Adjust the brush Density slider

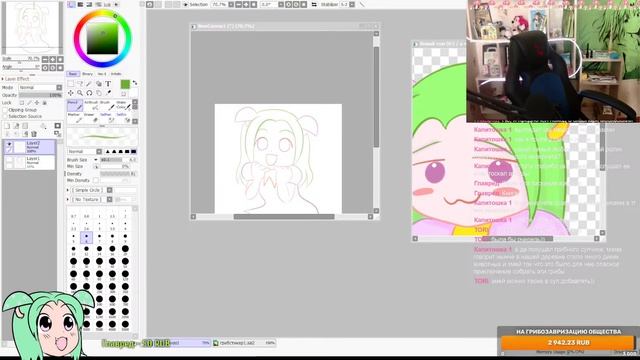[x=118, y=174]
